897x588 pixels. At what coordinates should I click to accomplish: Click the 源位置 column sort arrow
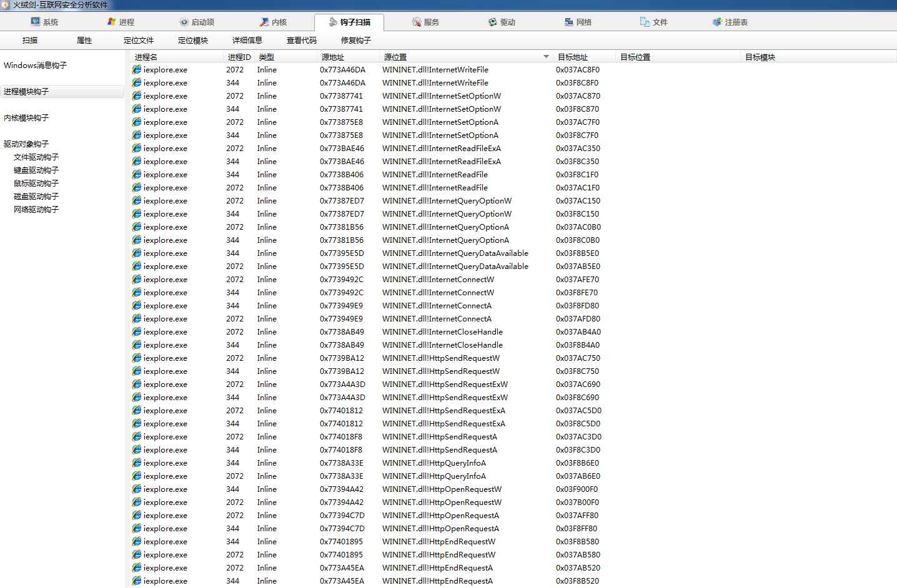pos(546,57)
